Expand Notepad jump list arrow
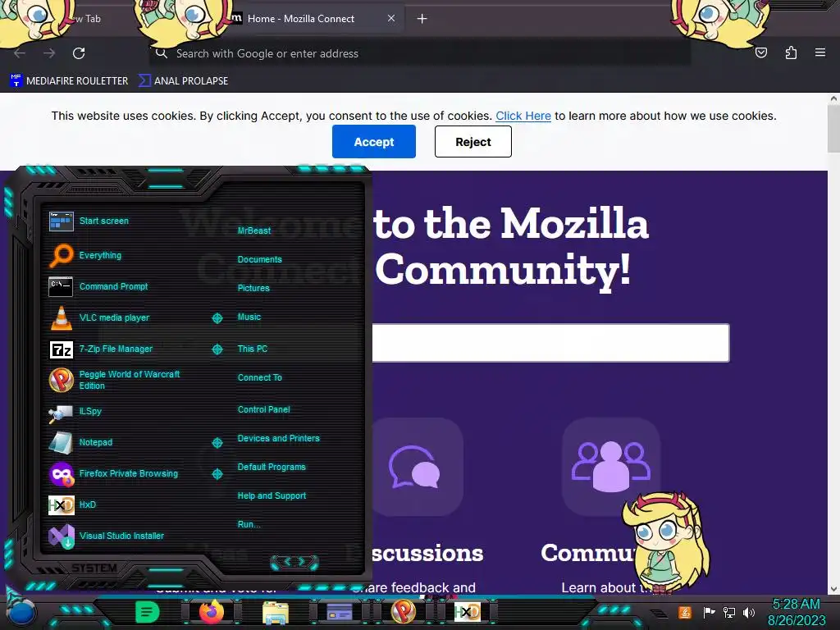The width and height of the screenshot is (840, 630). (217, 442)
